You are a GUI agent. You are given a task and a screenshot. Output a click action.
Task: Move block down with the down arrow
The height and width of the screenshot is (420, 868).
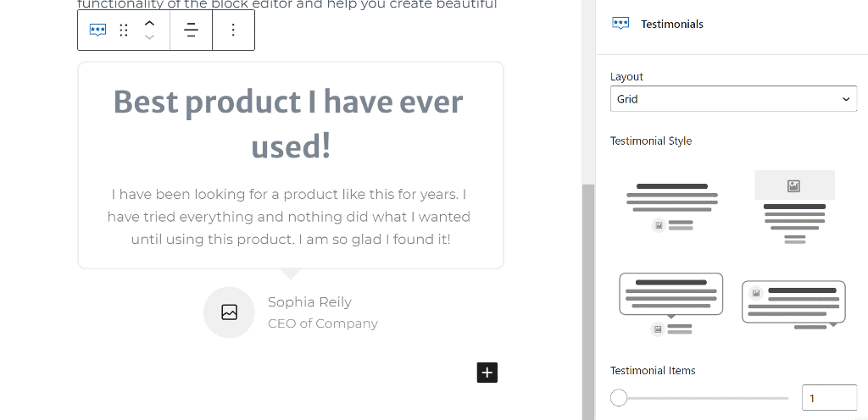coord(149,37)
